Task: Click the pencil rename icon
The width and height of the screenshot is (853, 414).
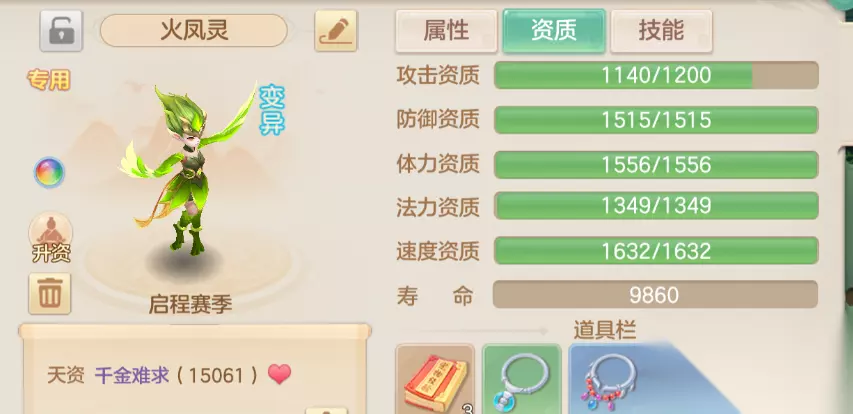Action: pos(336,31)
